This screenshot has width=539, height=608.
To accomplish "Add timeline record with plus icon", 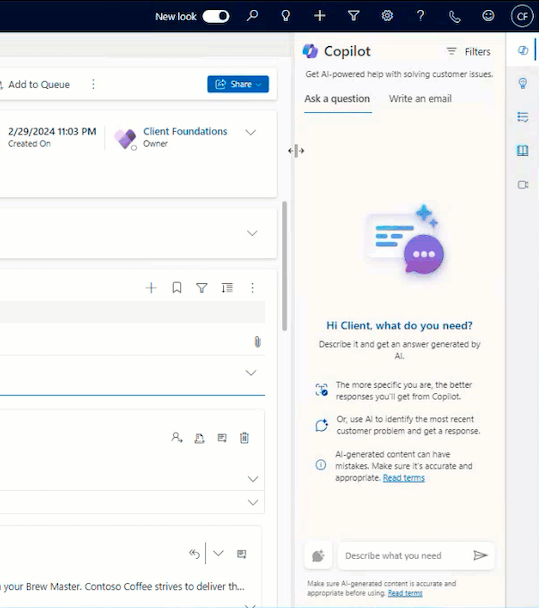I will tap(151, 288).
